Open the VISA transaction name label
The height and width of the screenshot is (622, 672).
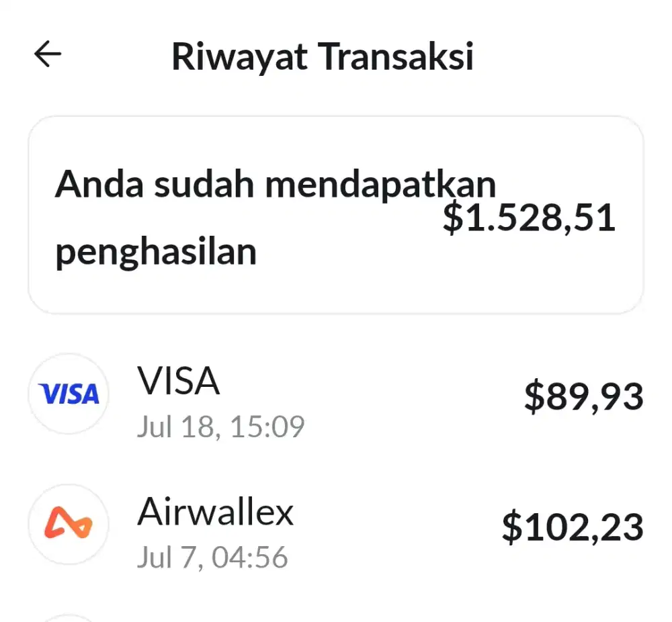[x=178, y=380]
